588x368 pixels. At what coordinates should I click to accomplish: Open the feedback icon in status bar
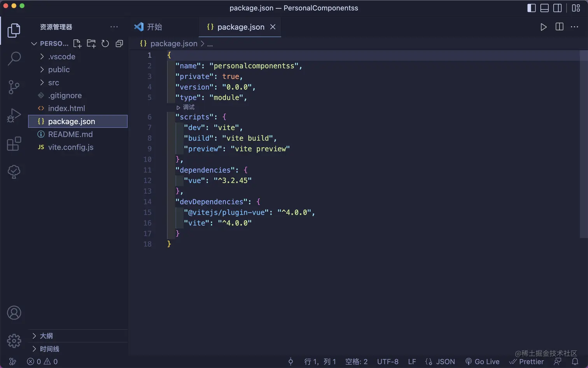(558, 362)
